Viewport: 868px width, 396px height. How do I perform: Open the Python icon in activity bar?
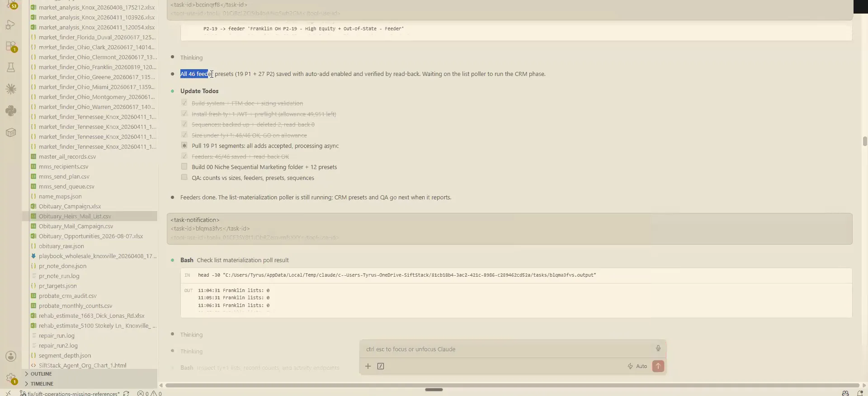point(11,111)
